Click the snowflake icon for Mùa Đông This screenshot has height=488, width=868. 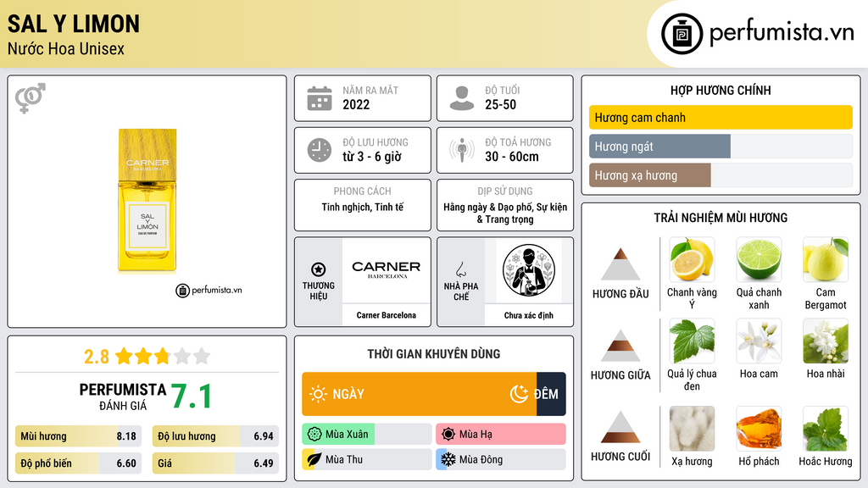click(448, 459)
